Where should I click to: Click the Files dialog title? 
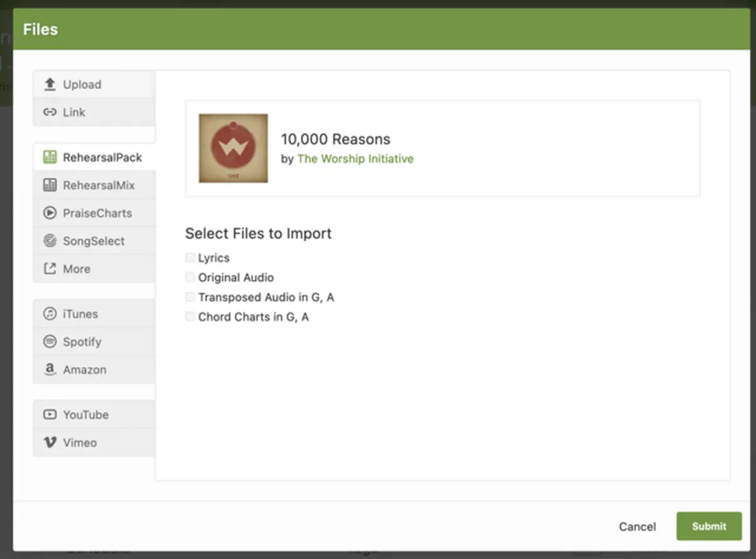pyautogui.click(x=40, y=30)
